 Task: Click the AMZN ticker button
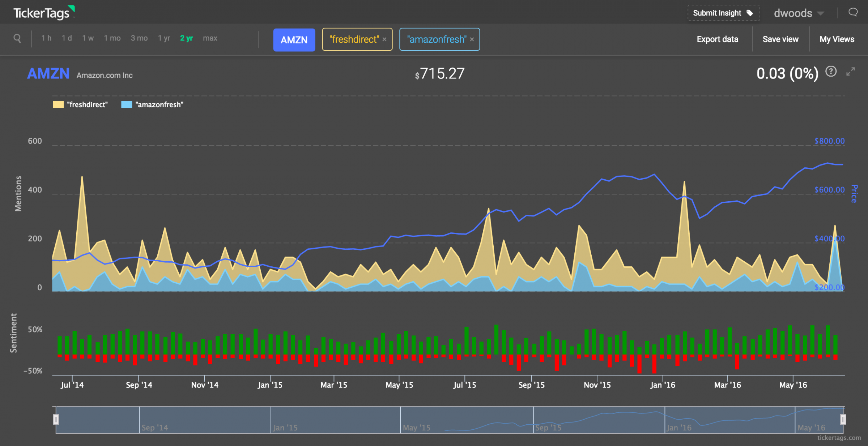click(294, 40)
